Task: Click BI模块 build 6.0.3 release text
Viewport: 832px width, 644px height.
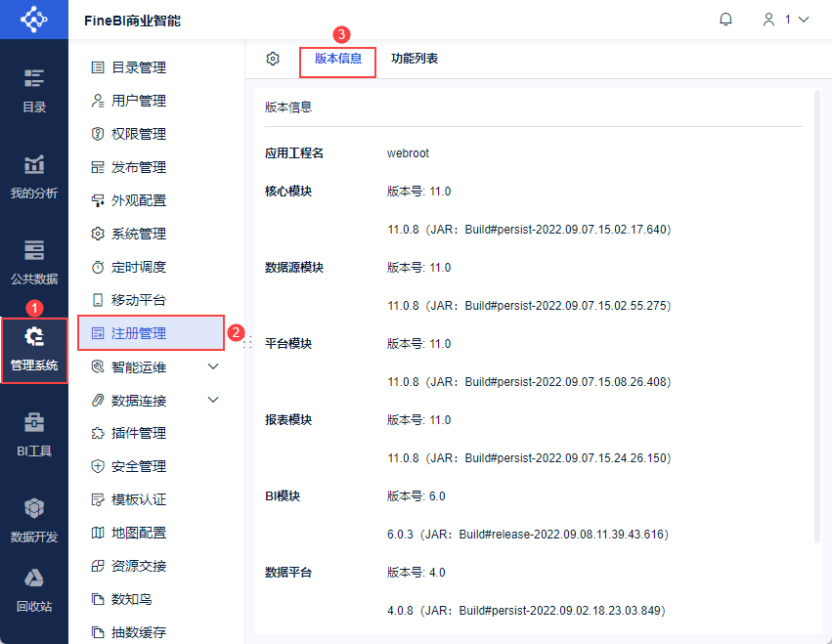Action: tap(528, 535)
